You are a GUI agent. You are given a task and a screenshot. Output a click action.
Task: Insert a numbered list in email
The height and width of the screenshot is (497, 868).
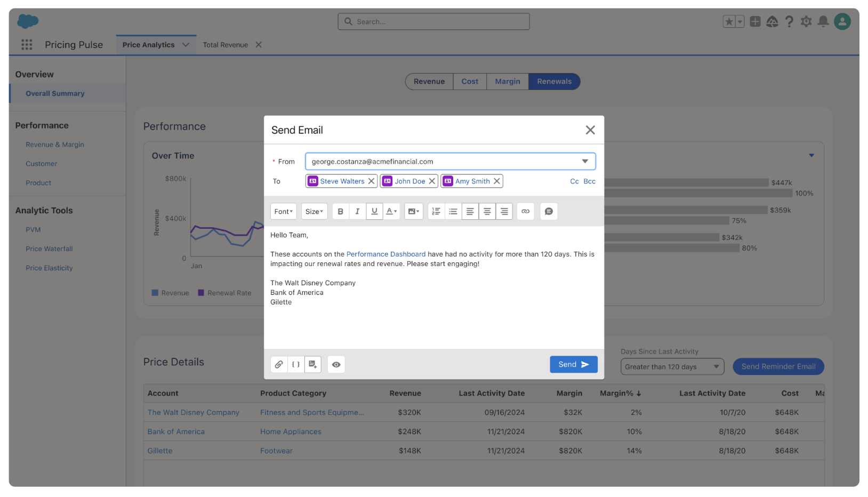(436, 212)
